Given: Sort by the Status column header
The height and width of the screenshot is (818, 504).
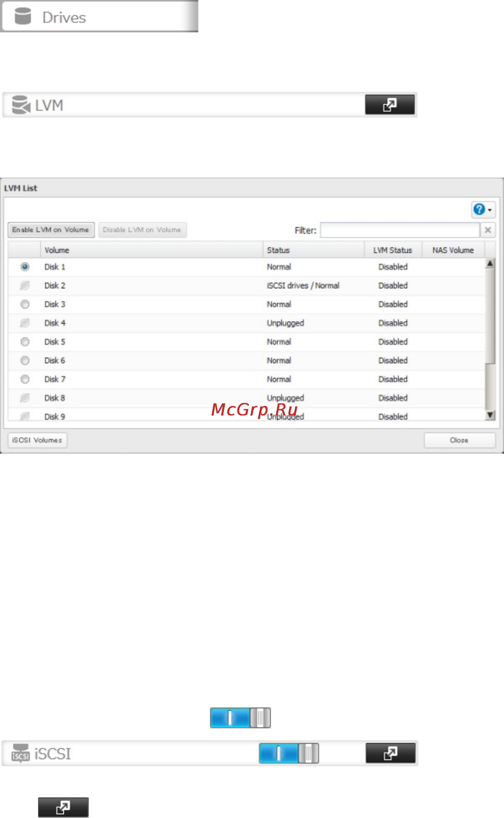Looking at the screenshot, I should tap(313, 250).
